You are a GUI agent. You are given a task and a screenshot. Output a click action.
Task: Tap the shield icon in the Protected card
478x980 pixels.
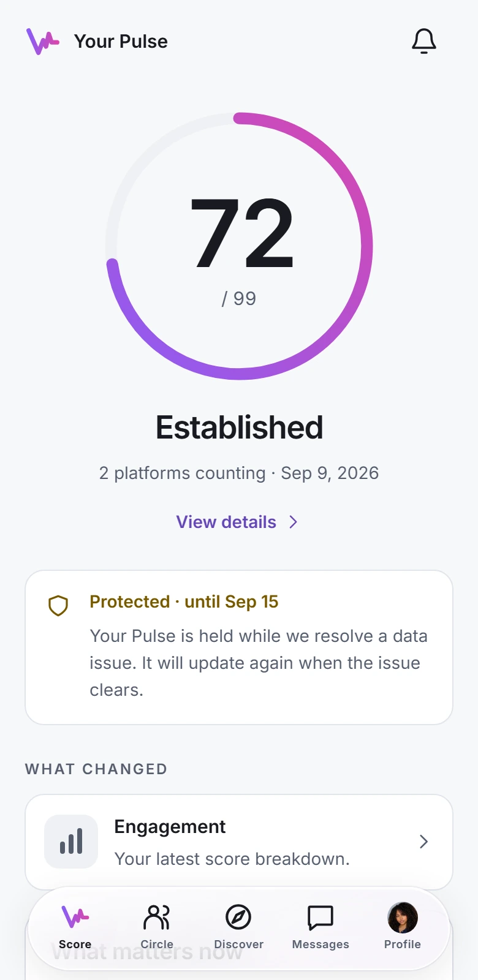[x=58, y=606]
